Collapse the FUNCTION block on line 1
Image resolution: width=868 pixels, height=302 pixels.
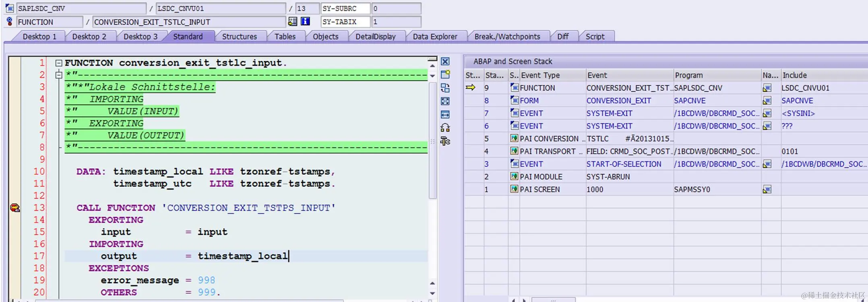59,63
